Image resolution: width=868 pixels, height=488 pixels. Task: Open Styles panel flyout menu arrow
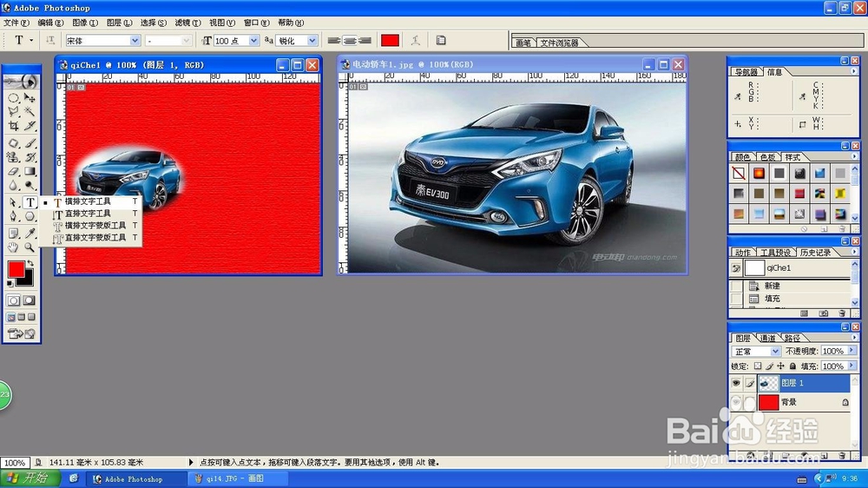[854, 157]
